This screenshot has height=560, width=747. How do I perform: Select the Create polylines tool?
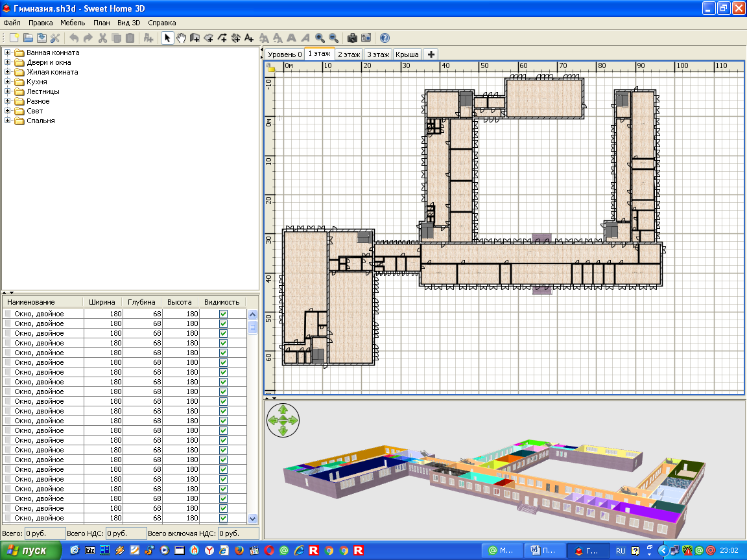click(222, 38)
